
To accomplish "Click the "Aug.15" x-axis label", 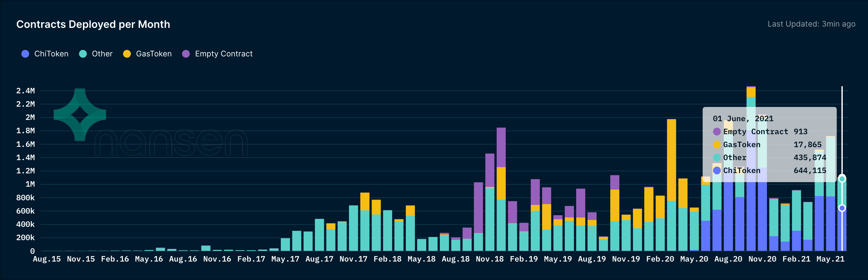I will point(47,259).
